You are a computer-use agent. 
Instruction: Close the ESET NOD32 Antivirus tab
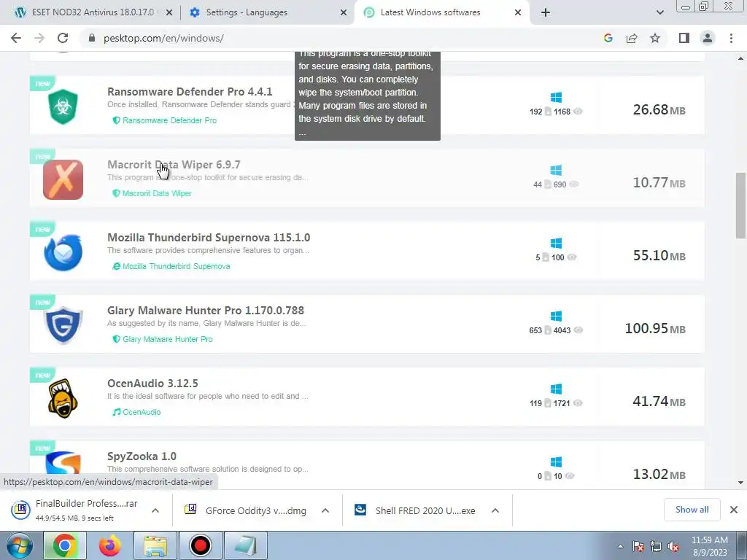[169, 13]
